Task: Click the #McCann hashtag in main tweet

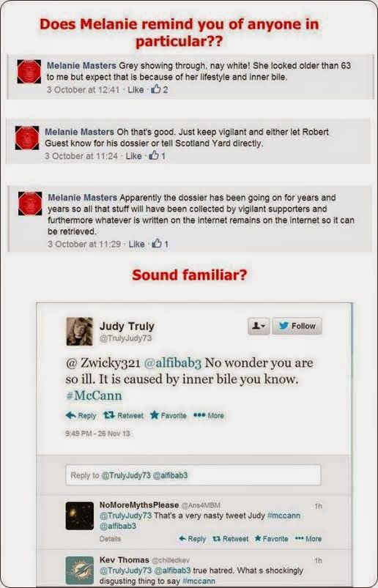Action: pyautogui.click(x=94, y=395)
